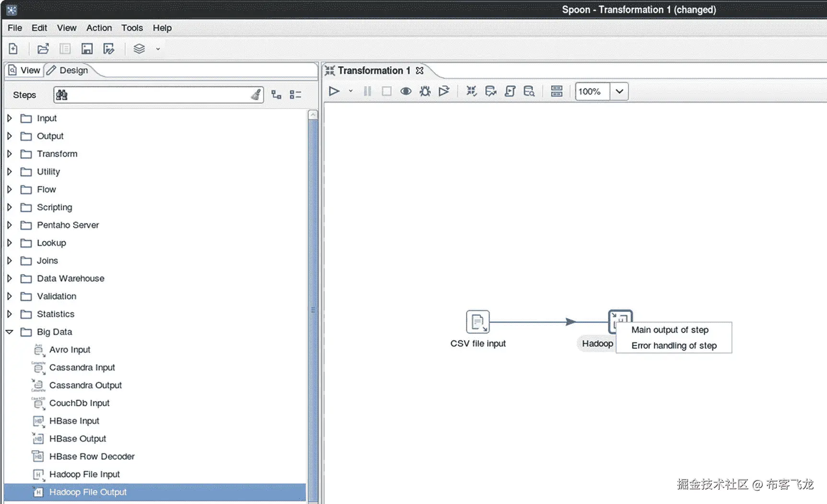Create a new file
The height and width of the screenshot is (504, 827).
(x=13, y=48)
